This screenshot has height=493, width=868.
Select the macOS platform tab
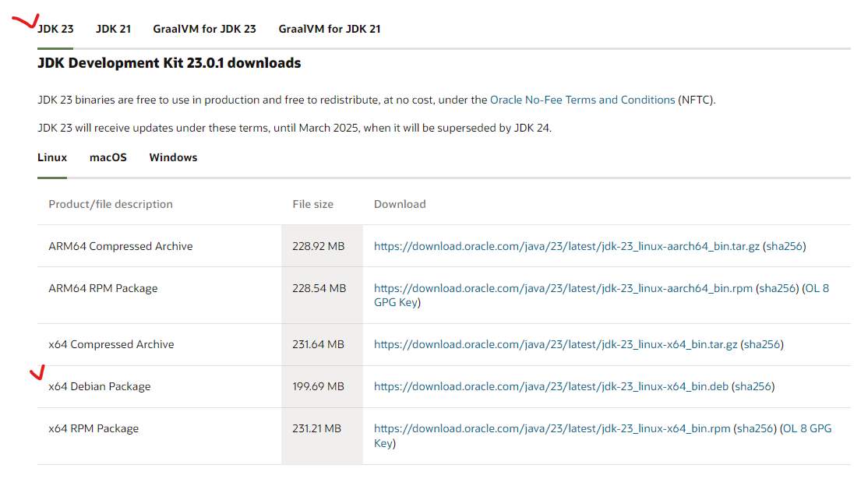tap(108, 157)
